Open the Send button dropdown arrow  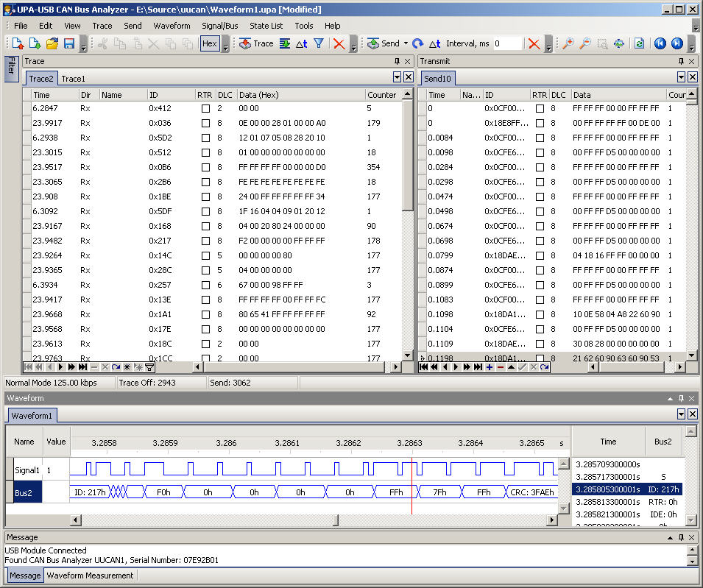pyautogui.click(x=406, y=44)
